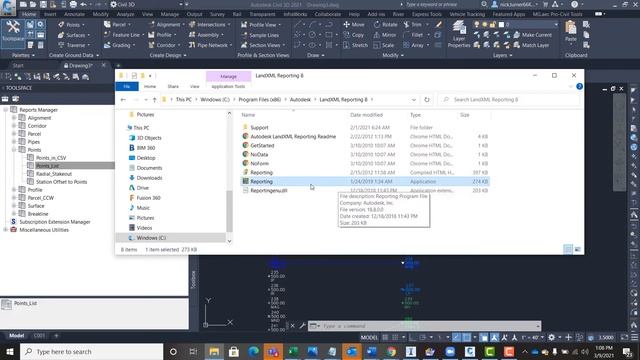Select Station Offset to Points report
640x360 pixels.
[x=61, y=182]
